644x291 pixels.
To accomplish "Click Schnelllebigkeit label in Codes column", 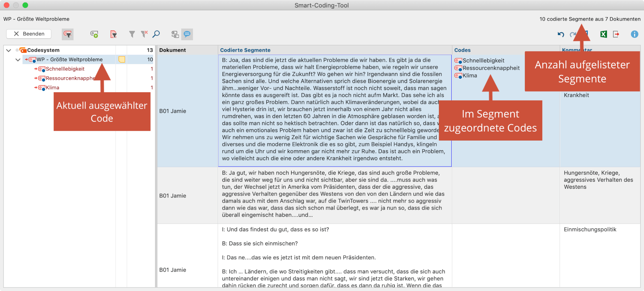I will (483, 60).
